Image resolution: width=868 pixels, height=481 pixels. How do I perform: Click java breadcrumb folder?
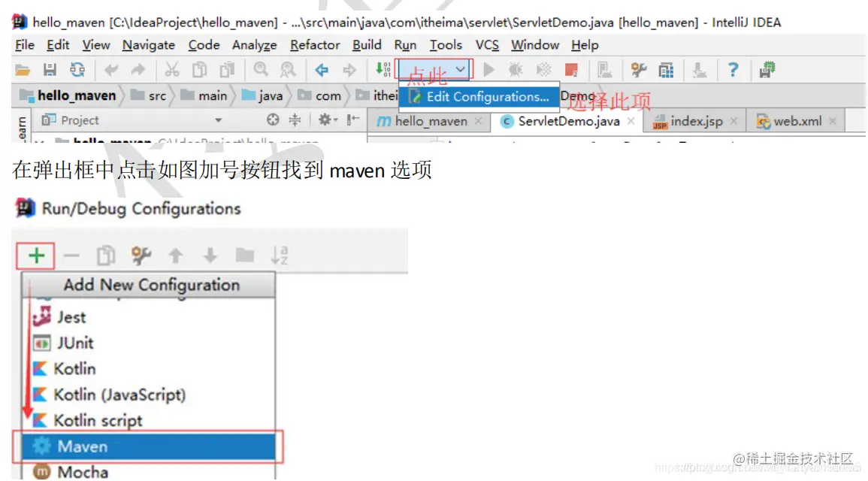[263, 95]
